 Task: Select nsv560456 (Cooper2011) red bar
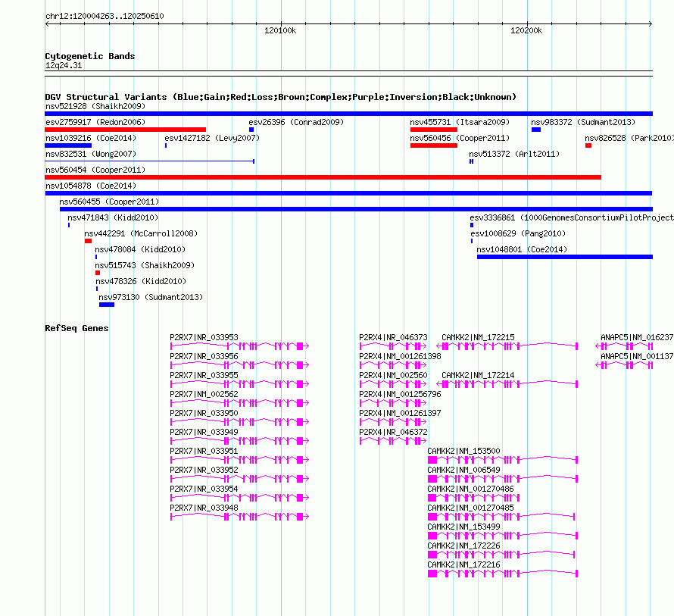pyautogui.click(x=434, y=145)
